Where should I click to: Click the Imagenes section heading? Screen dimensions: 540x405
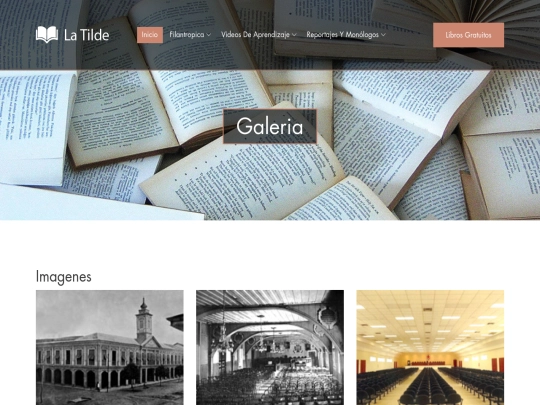[64, 277]
